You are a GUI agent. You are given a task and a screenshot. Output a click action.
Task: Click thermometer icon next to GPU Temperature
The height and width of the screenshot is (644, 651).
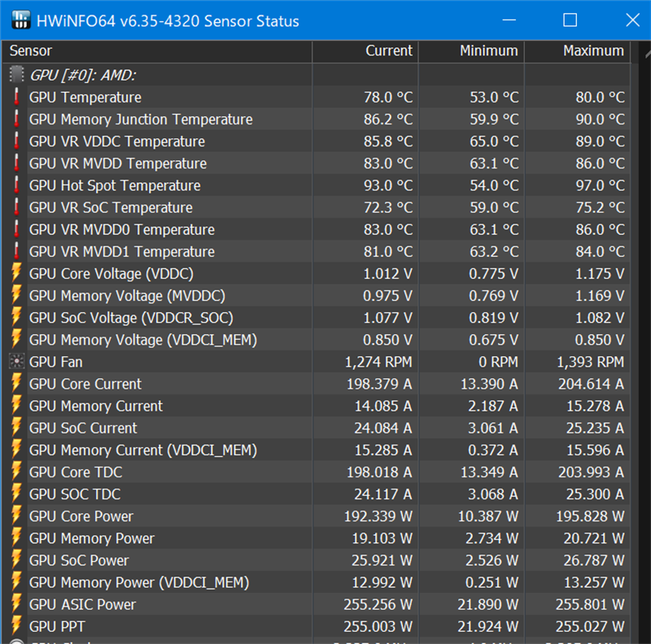[x=16, y=97]
